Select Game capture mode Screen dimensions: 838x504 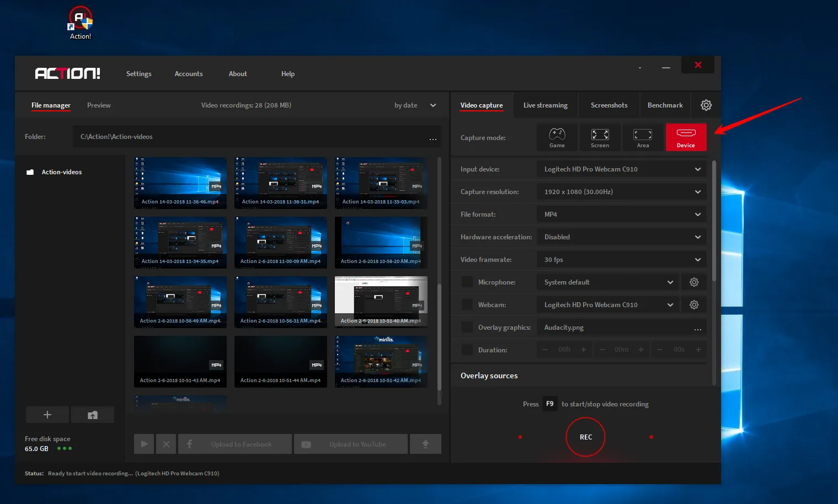point(557,137)
